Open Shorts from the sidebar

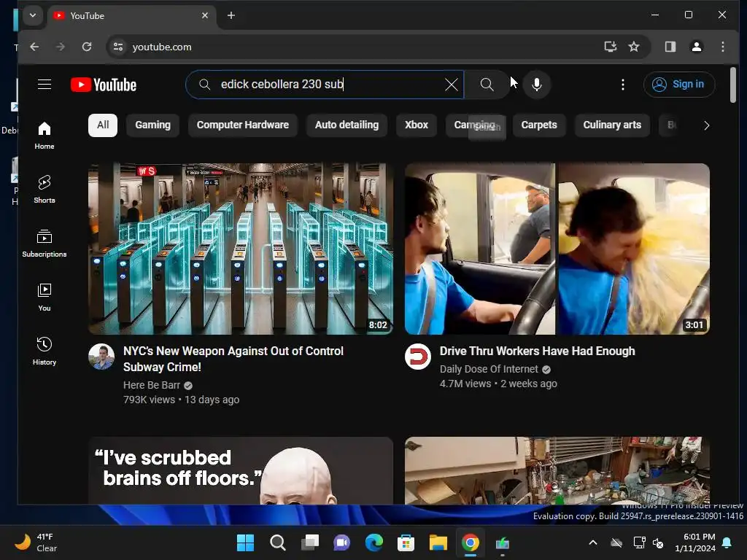pos(44,190)
